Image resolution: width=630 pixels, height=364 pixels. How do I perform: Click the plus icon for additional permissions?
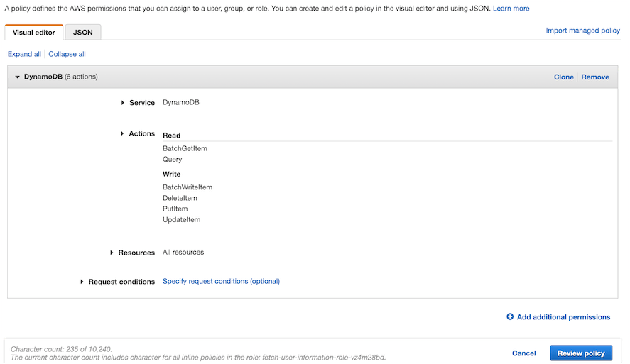tap(510, 316)
